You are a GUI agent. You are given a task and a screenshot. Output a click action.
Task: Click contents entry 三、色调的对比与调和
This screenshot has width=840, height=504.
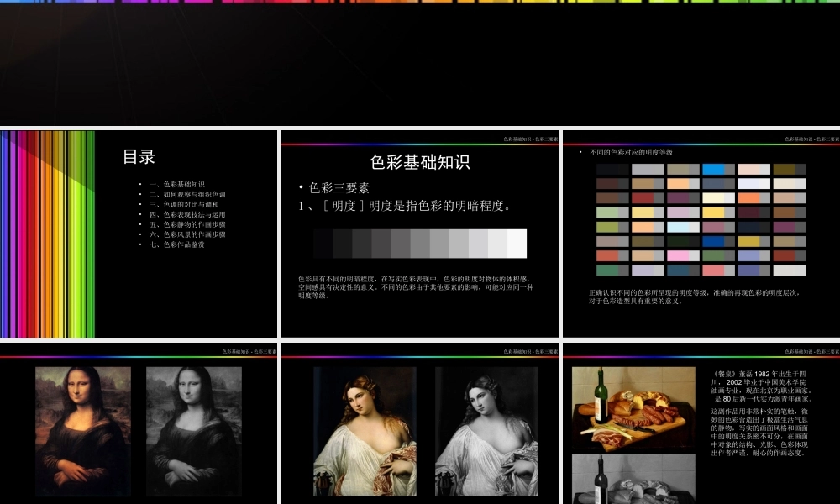[184, 205]
